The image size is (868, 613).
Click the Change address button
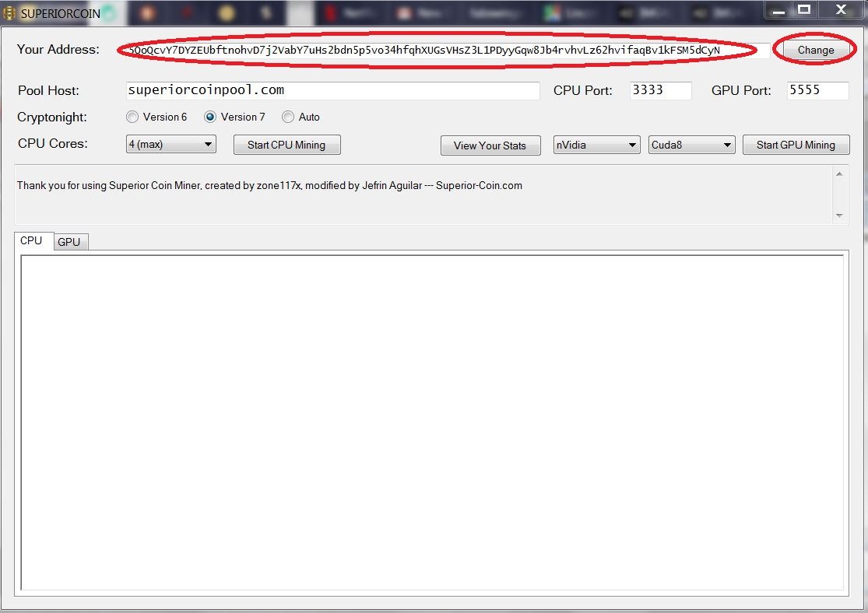(x=815, y=50)
